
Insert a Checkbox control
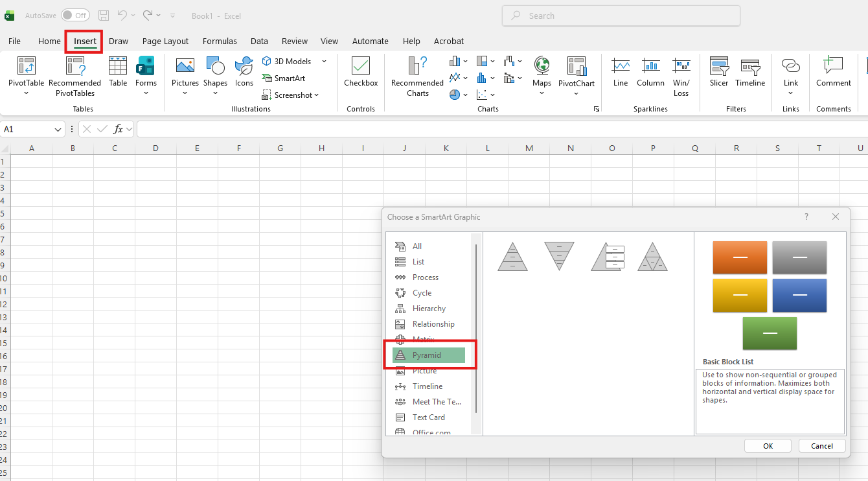[361, 72]
